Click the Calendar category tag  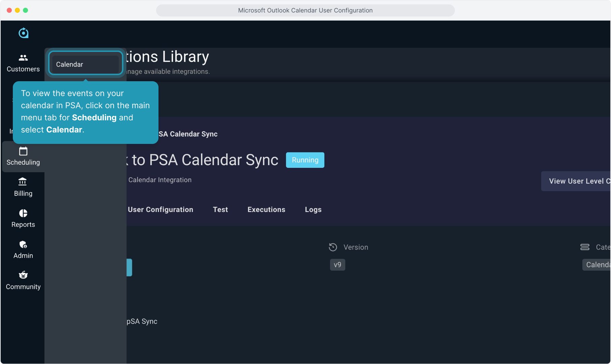click(x=597, y=265)
